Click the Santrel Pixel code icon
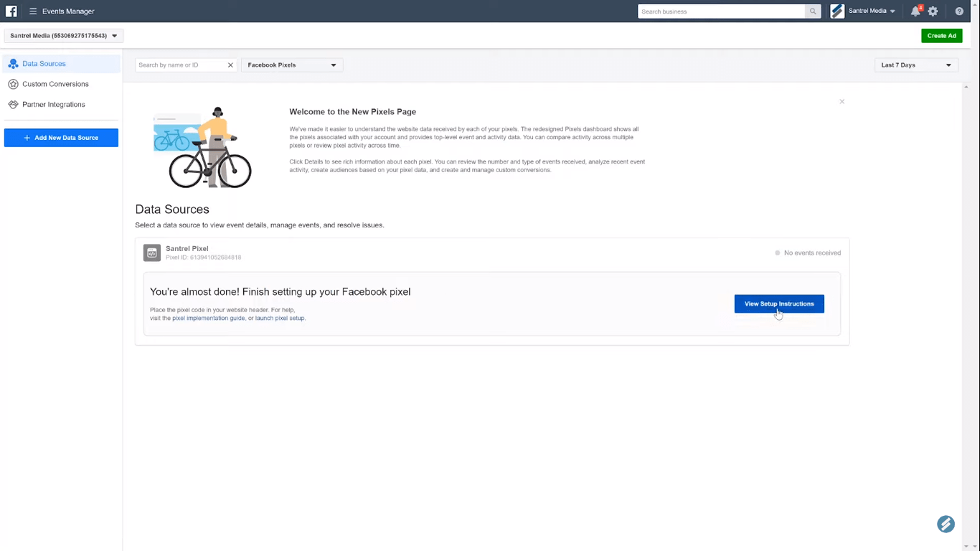The image size is (980, 551). click(152, 253)
